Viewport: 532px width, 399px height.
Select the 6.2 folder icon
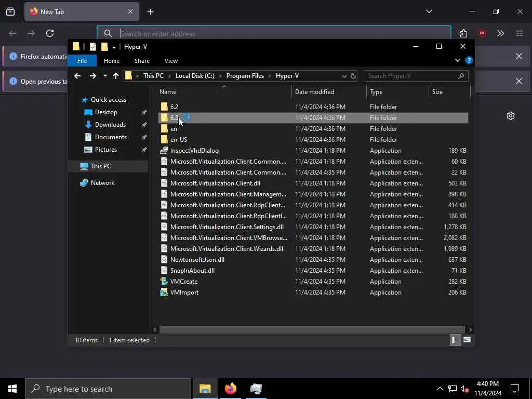pos(164,107)
